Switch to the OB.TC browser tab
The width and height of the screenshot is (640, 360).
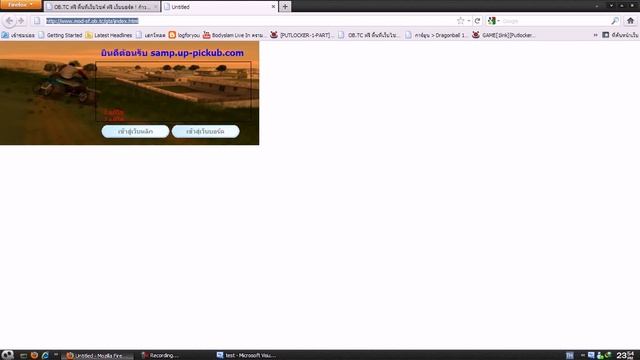click(102, 7)
